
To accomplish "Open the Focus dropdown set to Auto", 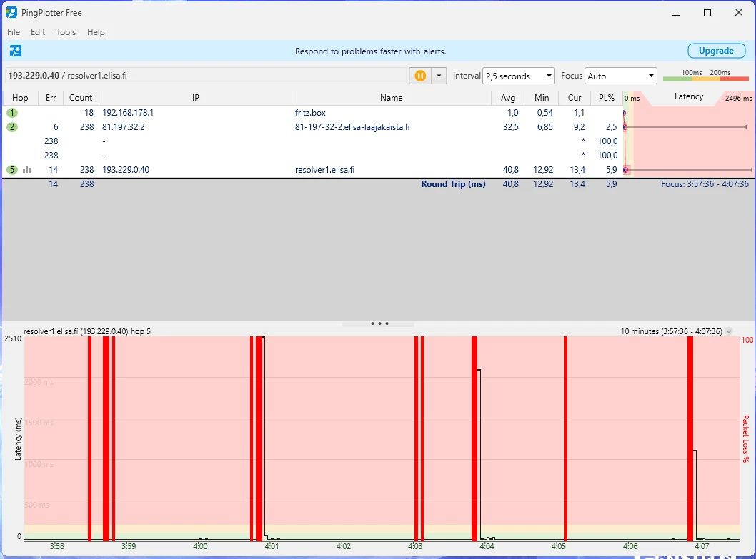I will 621,76.
